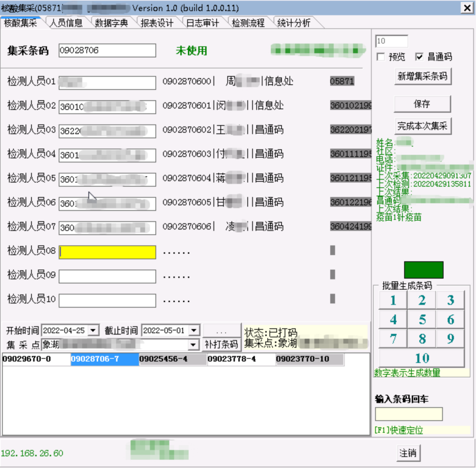Focus the 检测人员03 input field

click(107, 131)
